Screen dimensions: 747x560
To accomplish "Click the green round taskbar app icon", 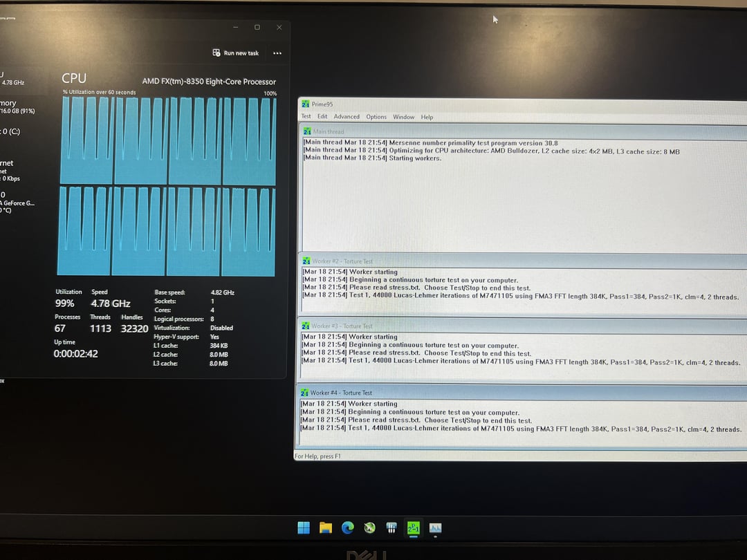I will point(369,528).
